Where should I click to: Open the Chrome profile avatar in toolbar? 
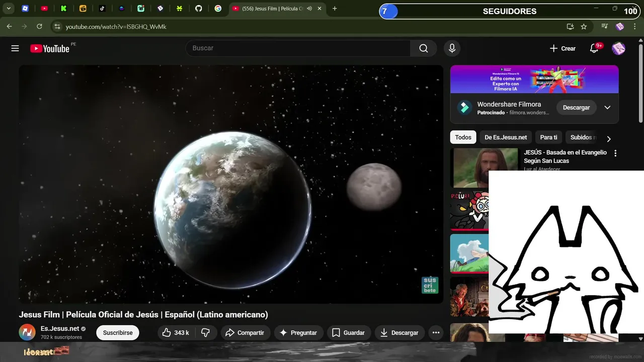pyautogui.click(x=620, y=27)
